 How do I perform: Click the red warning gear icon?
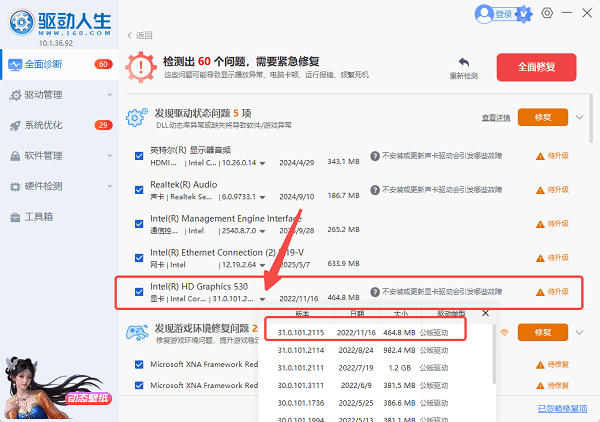[x=141, y=67]
